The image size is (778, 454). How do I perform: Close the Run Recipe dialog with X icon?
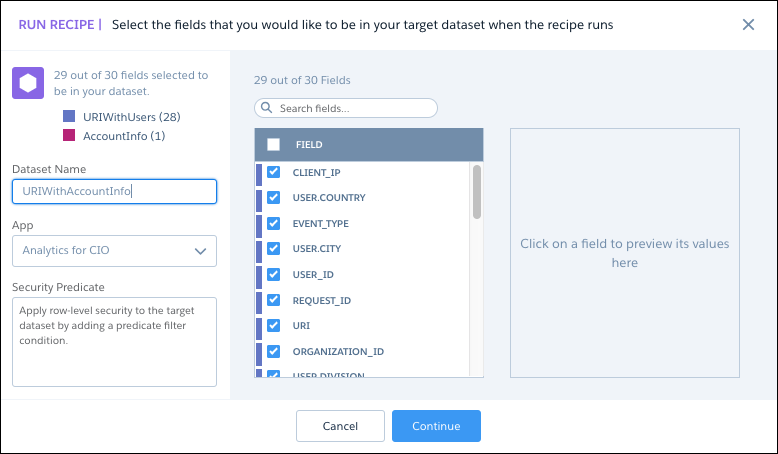(748, 24)
